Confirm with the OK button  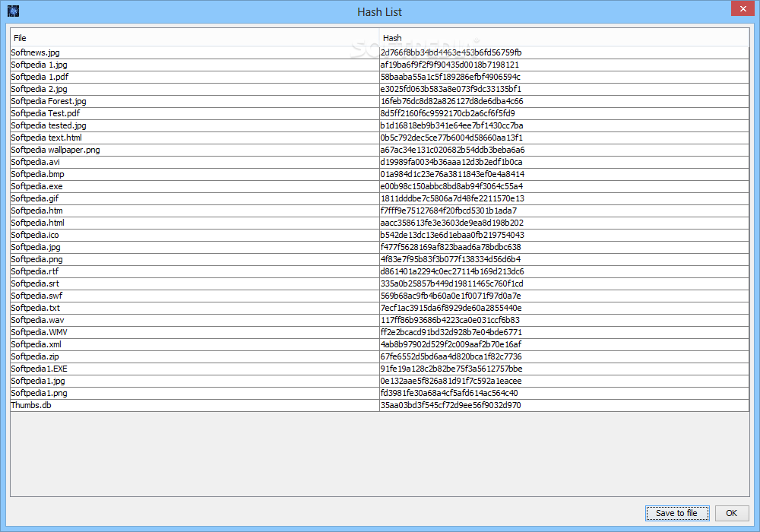731,513
